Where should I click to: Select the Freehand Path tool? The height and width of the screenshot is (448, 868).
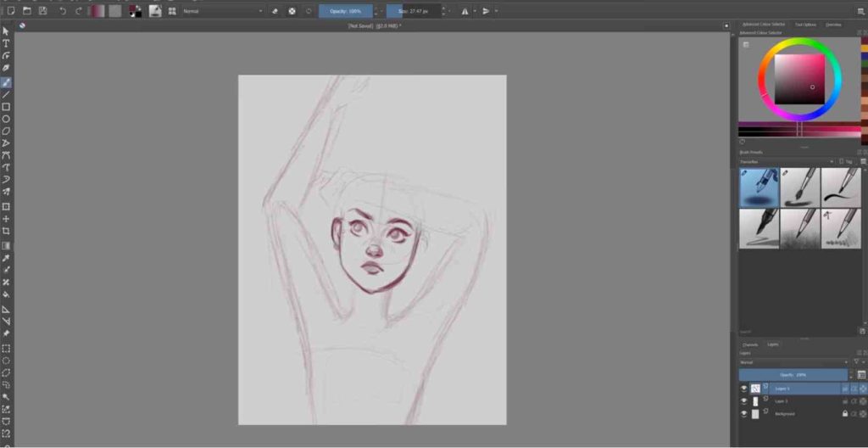tap(6, 167)
